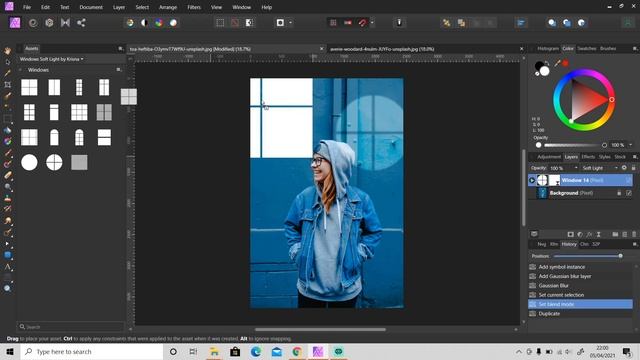Click the History Position slider
Screen dimensions: 640x360
click(x=588, y=256)
